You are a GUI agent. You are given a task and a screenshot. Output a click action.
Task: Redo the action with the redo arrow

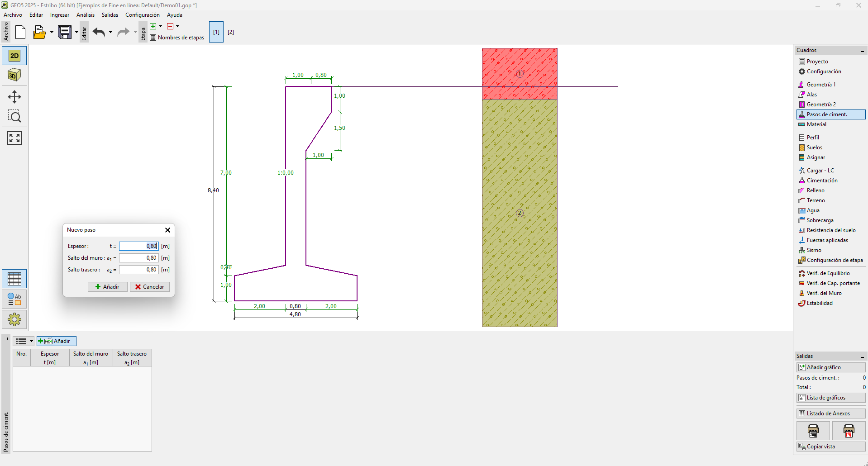pos(123,32)
